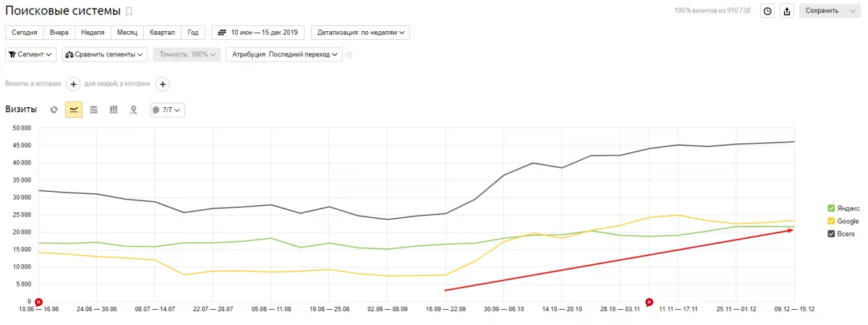Click the x-axis label 14.10 — 20.10
Image resolution: width=868 pixels, height=325 pixels.
pos(562,309)
